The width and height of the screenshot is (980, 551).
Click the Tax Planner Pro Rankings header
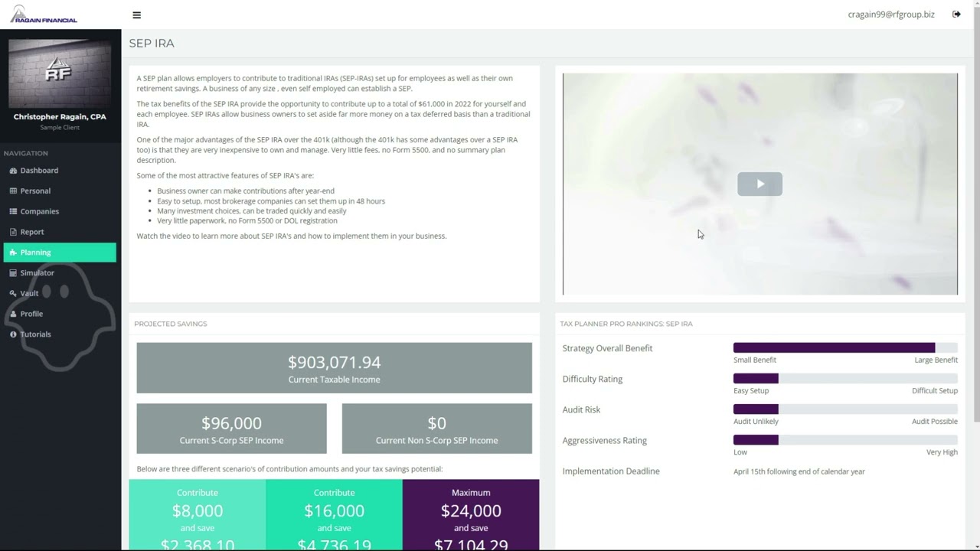(x=626, y=324)
